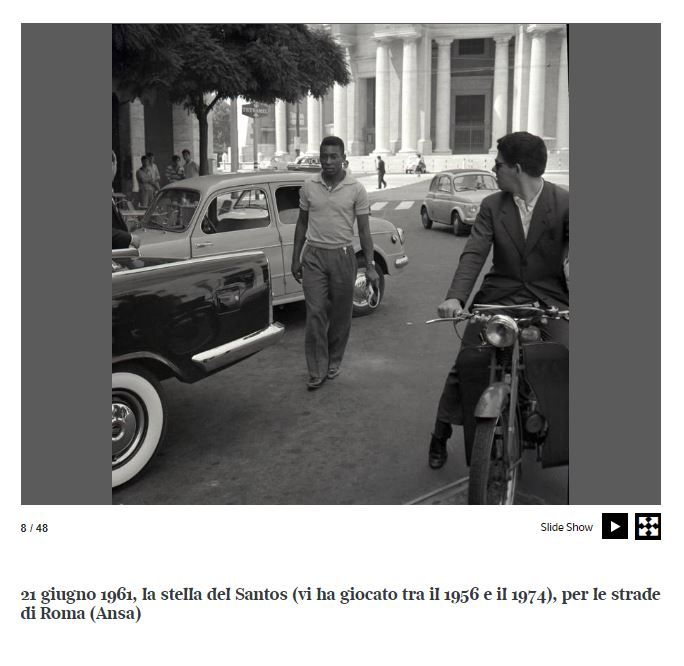The height and width of the screenshot is (666, 684).
Task: Click the Slide Show label
Action: (x=566, y=527)
